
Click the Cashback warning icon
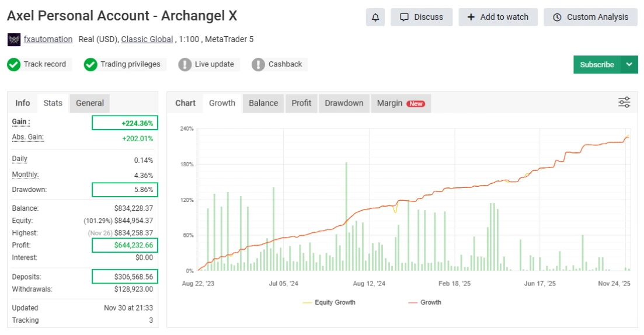(259, 64)
